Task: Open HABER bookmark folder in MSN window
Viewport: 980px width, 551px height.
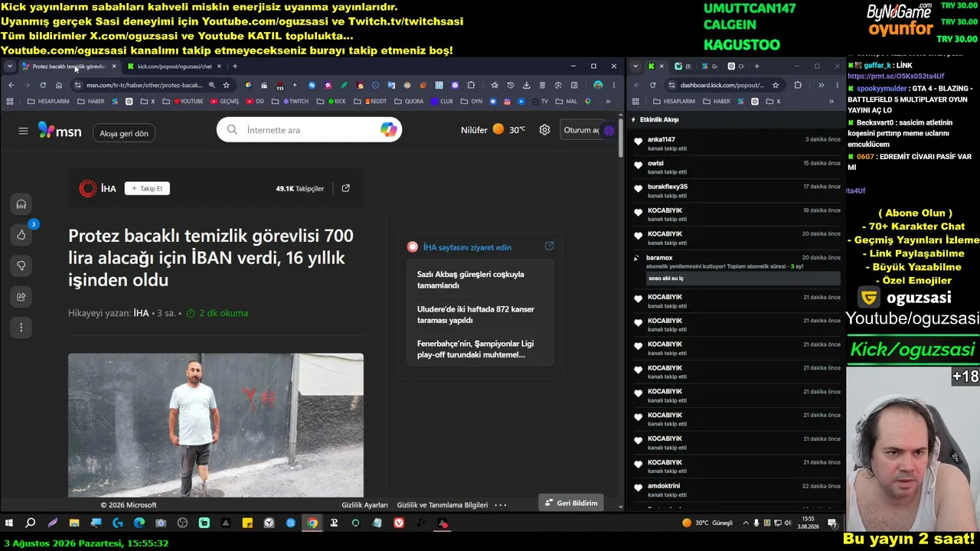Action: click(91, 101)
